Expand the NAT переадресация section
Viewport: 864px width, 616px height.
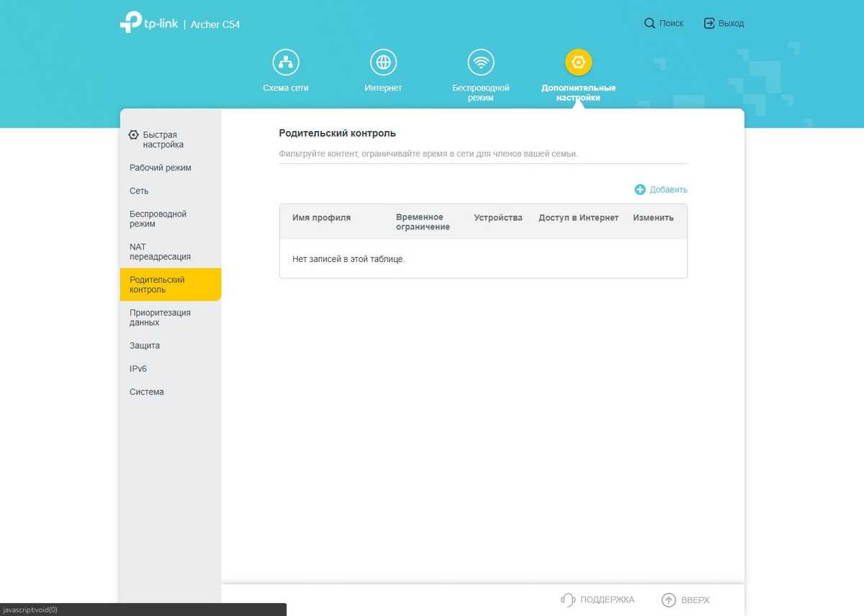click(160, 252)
